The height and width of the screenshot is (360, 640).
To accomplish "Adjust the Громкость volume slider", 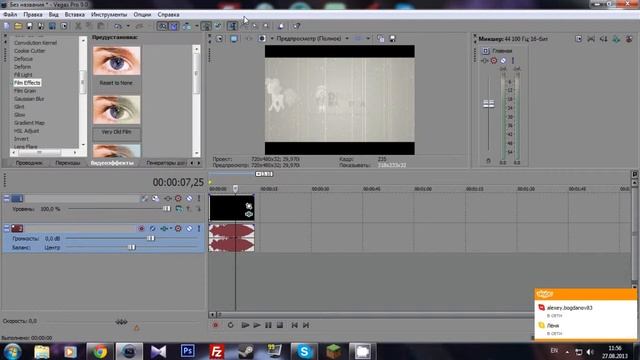I will 151,238.
